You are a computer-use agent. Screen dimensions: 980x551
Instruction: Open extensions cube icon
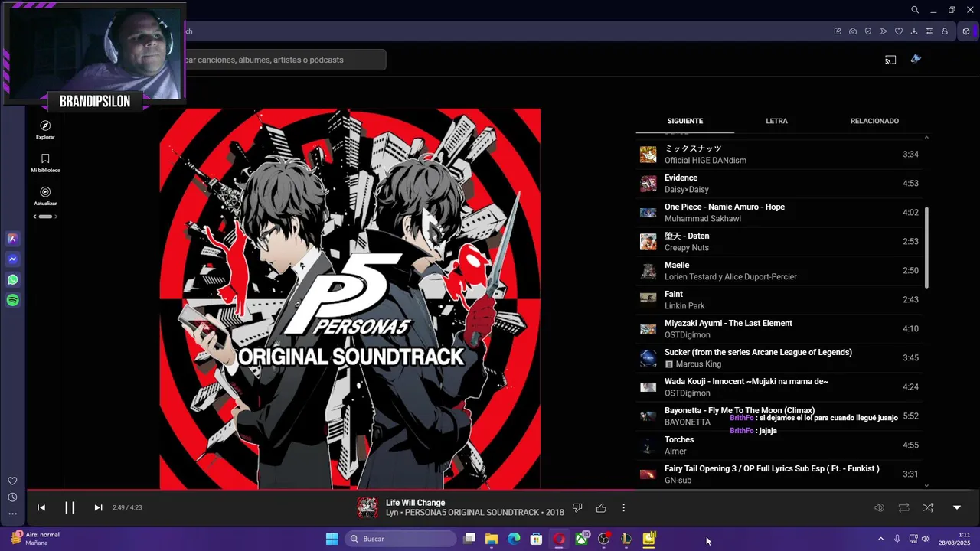click(x=966, y=31)
